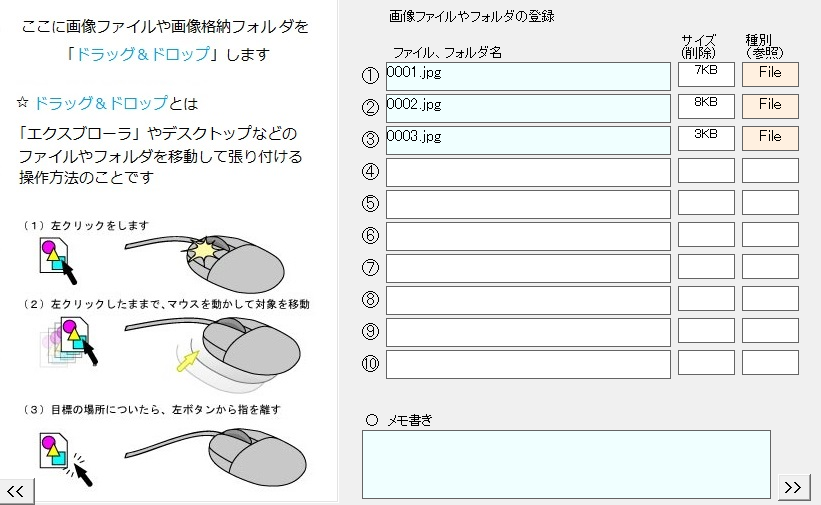Click the File button for 0003.jpg
This screenshot has height=505, width=821.
click(770, 138)
